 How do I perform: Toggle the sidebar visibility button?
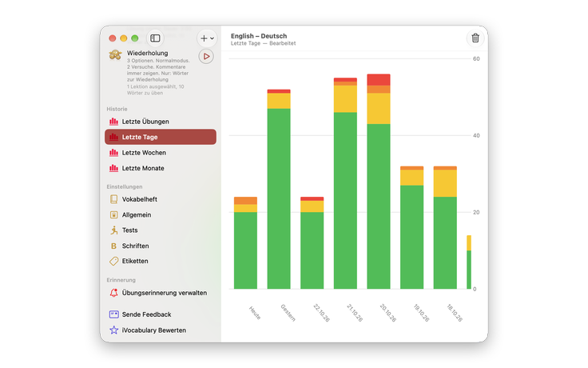coord(155,38)
